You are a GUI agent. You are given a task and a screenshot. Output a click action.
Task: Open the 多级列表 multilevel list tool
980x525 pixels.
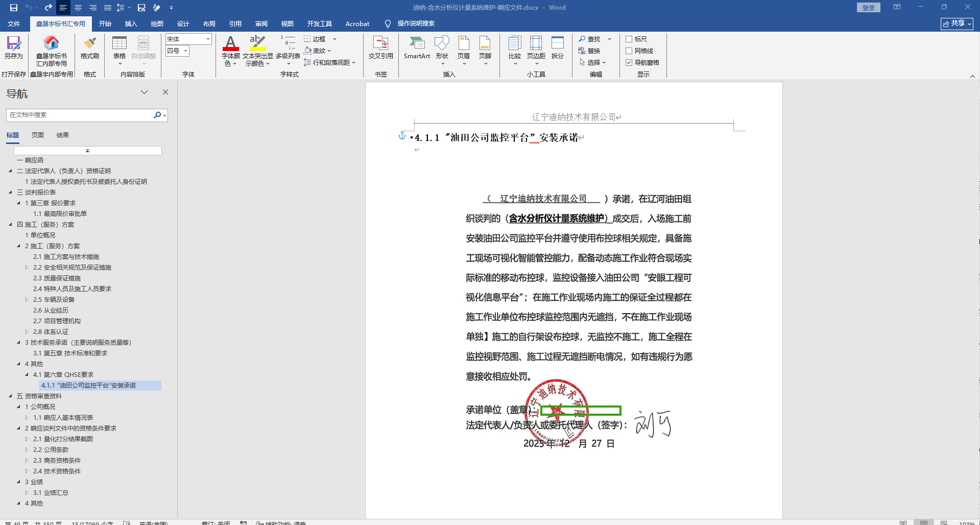point(288,51)
